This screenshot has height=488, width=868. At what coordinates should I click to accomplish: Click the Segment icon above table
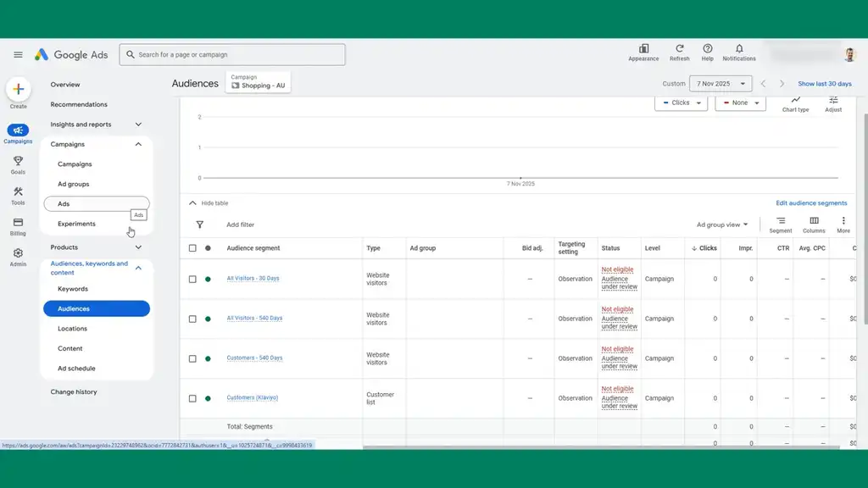781,221
